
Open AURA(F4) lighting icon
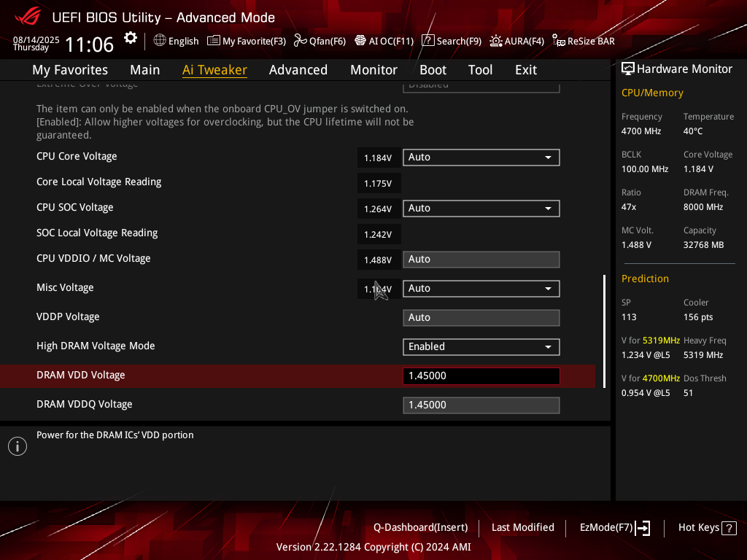(496, 41)
